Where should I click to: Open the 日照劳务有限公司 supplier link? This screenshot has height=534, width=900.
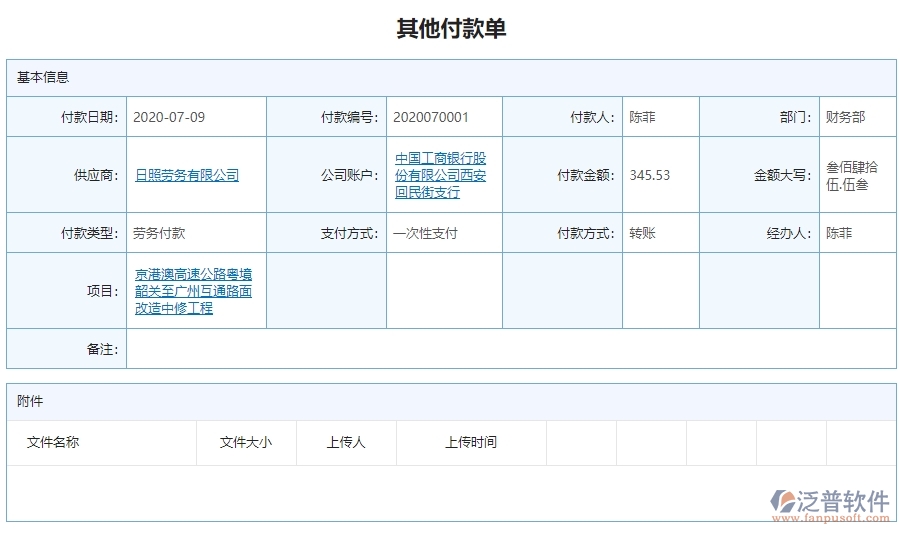187,175
